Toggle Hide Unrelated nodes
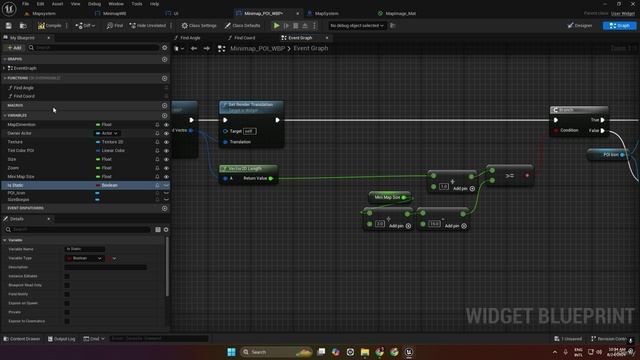Viewport: 640px width, 360px height. click(x=148, y=26)
